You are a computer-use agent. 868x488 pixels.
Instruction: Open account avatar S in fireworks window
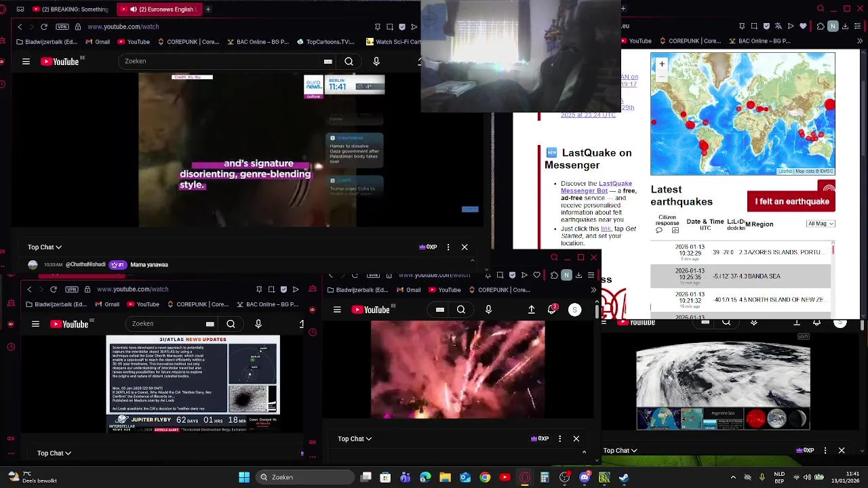click(x=574, y=310)
